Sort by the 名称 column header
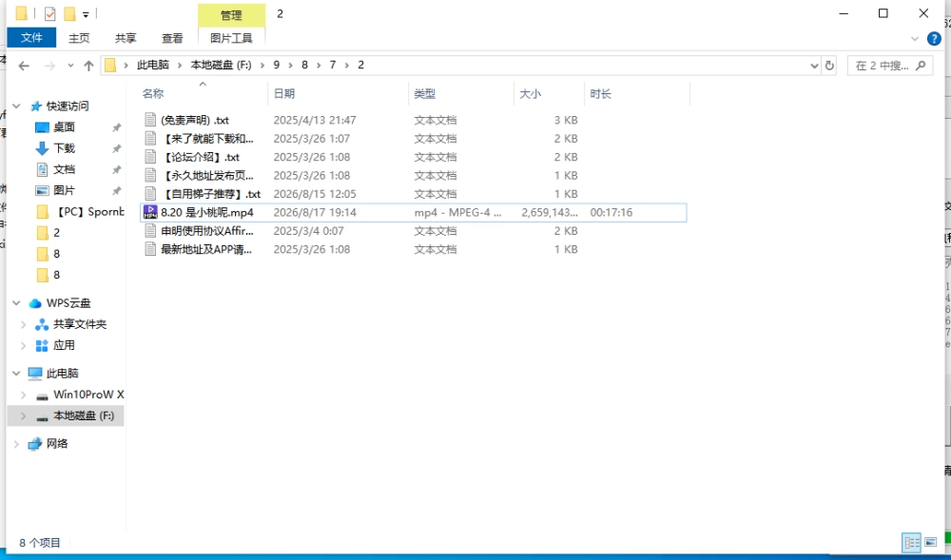951x560 pixels. pos(153,94)
